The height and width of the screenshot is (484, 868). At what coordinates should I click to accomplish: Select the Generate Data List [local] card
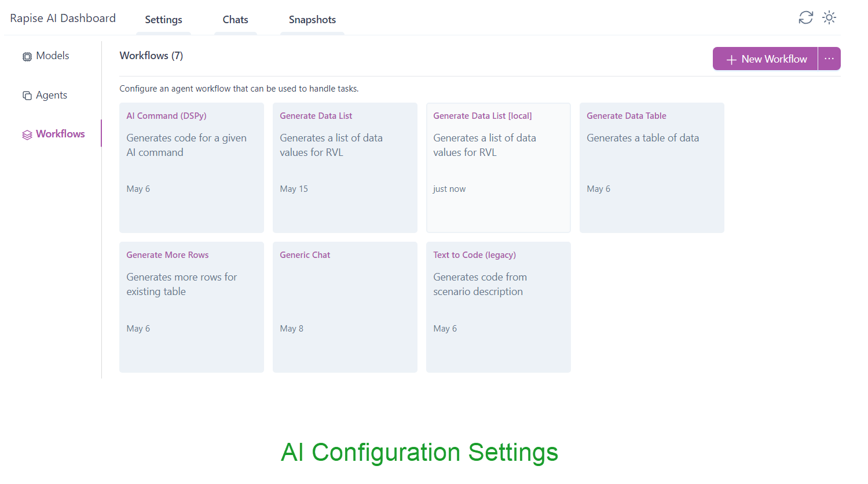[x=498, y=168]
